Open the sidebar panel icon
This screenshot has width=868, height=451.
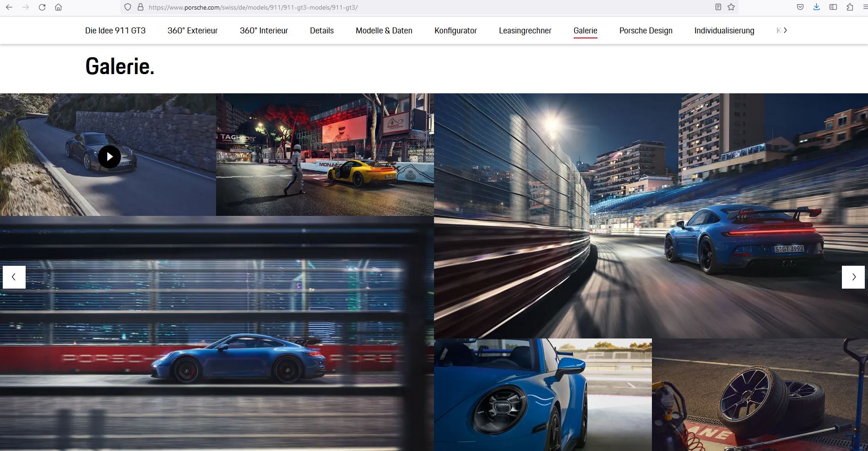click(833, 7)
